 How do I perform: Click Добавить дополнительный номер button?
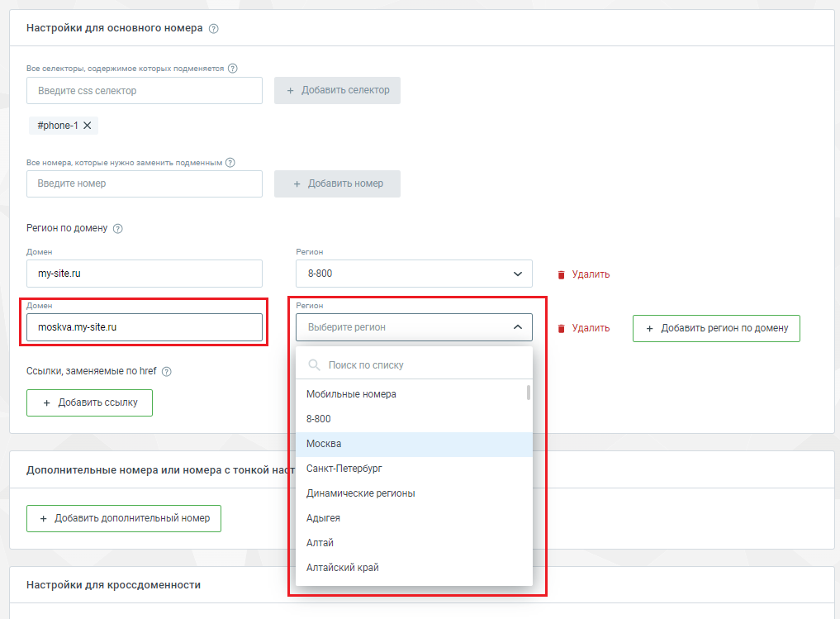coord(124,518)
